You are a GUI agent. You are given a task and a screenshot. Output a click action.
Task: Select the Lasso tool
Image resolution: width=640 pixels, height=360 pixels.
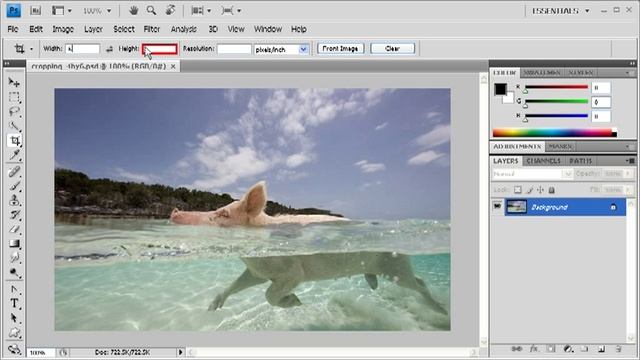[x=14, y=111]
